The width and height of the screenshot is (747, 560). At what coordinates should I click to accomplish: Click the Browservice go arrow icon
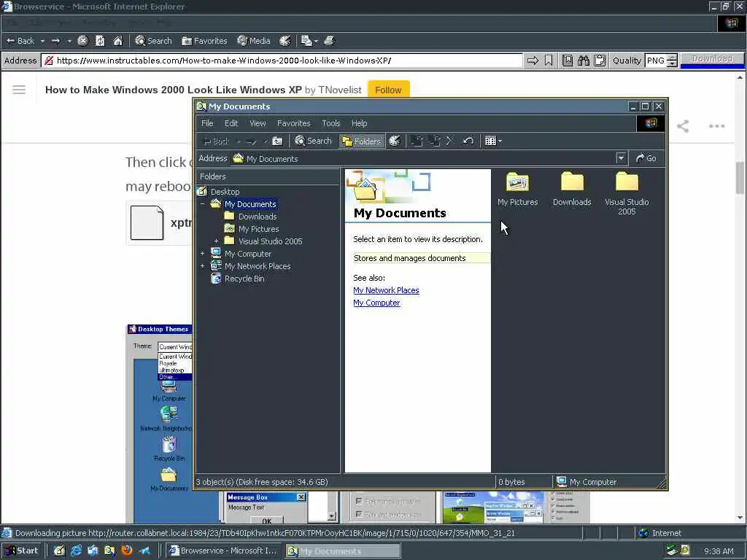coord(533,61)
